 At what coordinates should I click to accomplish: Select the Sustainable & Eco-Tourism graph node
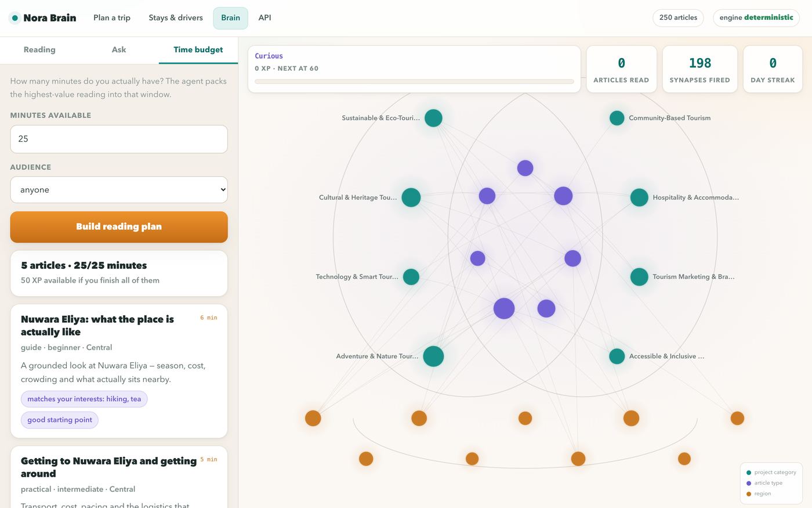[x=433, y=118]
